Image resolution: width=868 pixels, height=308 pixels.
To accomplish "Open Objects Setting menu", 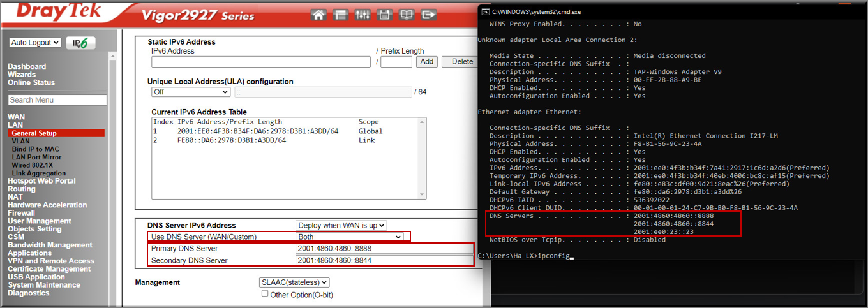I will click(34, 229).
